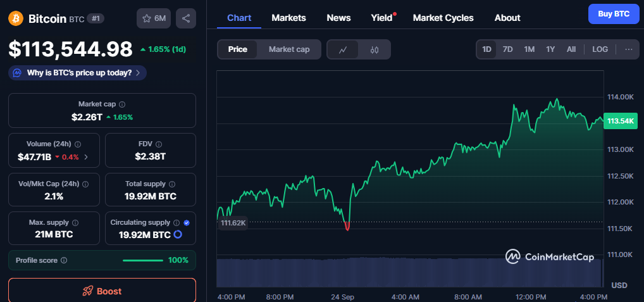Click the $2.26T market cap value

(87, 117)
